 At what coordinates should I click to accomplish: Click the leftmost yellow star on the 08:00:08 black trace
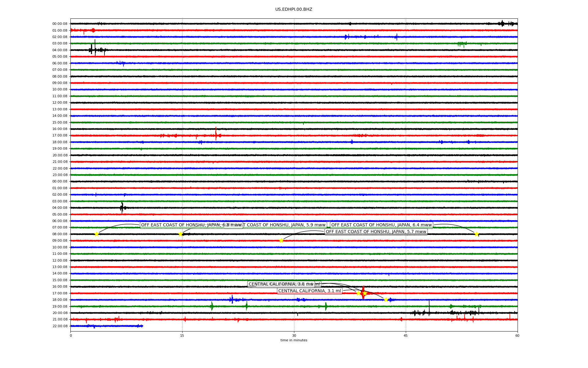[96, 234]
